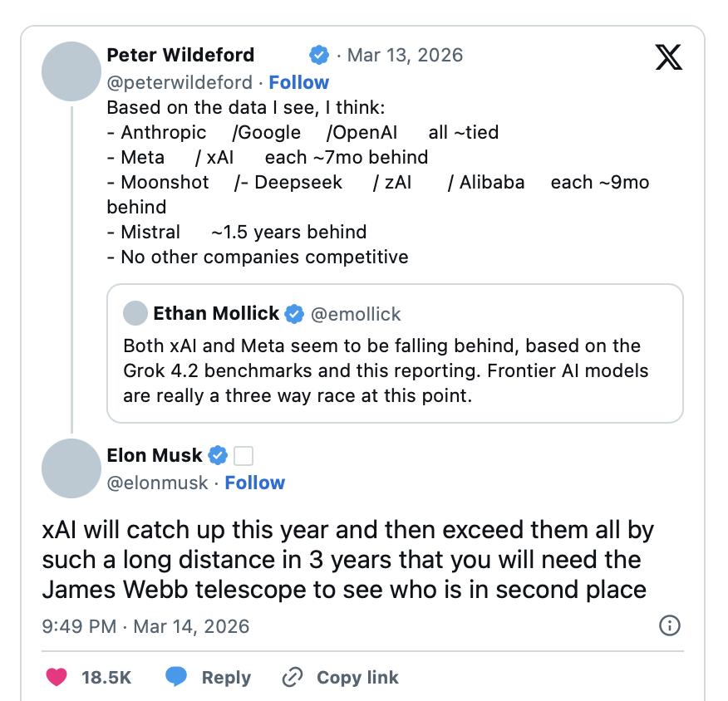Screen dimensions: 728x701
Task: Click the copy link chain icon
Action: coord(292,677)
